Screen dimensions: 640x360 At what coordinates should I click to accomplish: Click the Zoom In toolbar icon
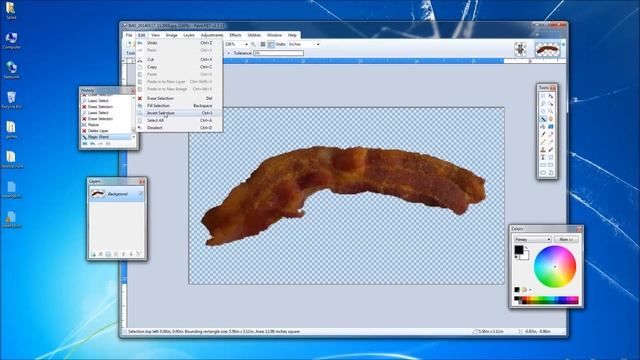(253, 44)
